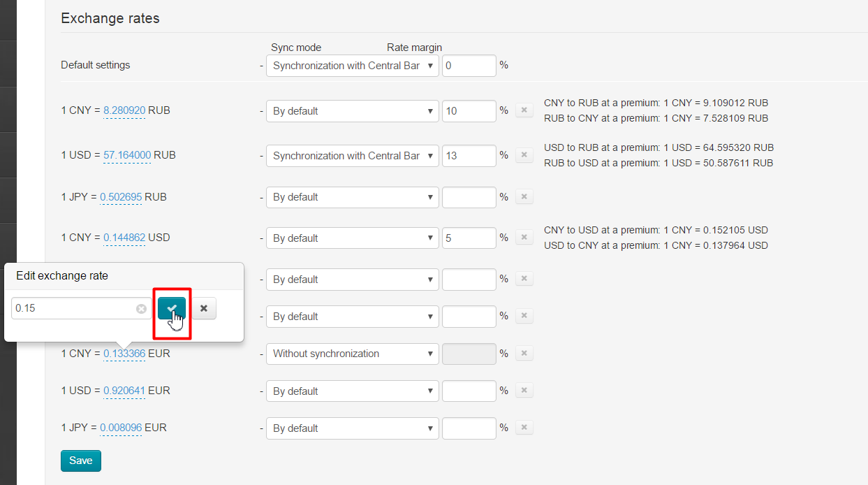Image resolution: width=868 pixels, height=485 pixels.
Task: Remove the JPY to EUR rate row
Action: pos(524,428)
